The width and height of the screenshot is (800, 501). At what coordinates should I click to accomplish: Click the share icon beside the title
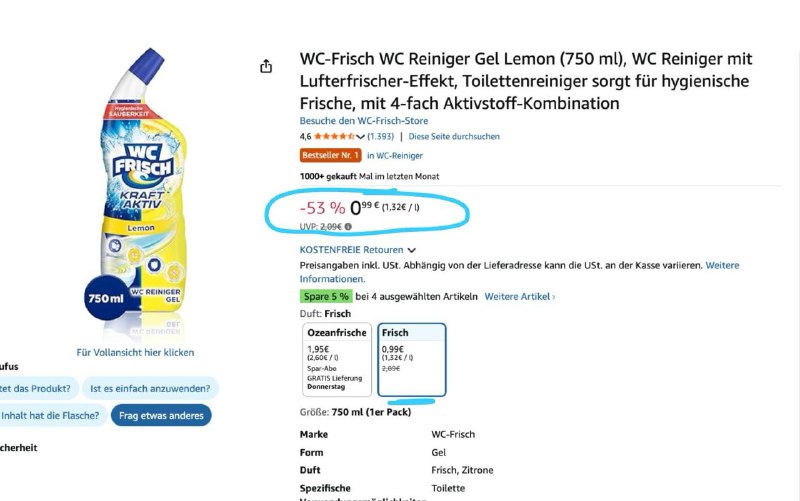(266, 66)
